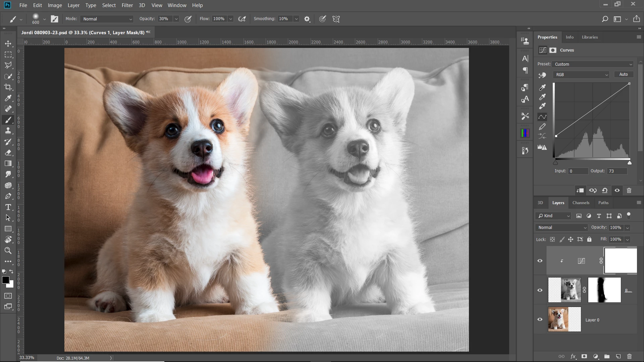Delete layer using Layers panel trash icon
Screen dimensions: 644x362
[629, 356]
